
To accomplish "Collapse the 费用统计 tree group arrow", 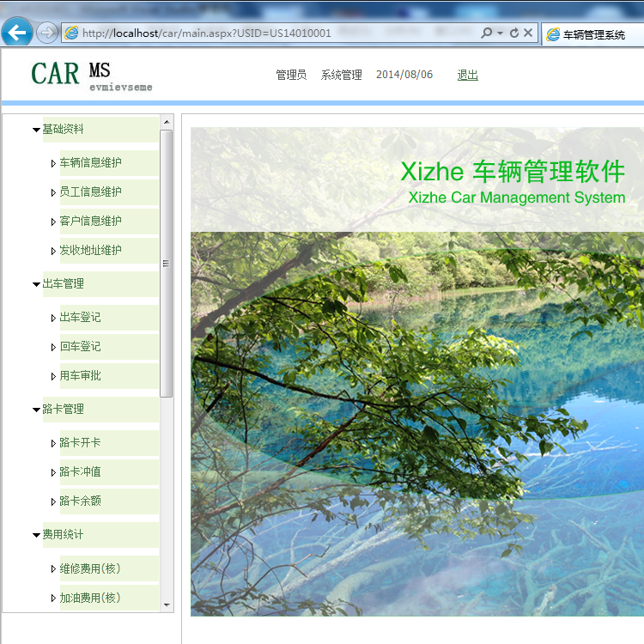I will click(36, 535).
